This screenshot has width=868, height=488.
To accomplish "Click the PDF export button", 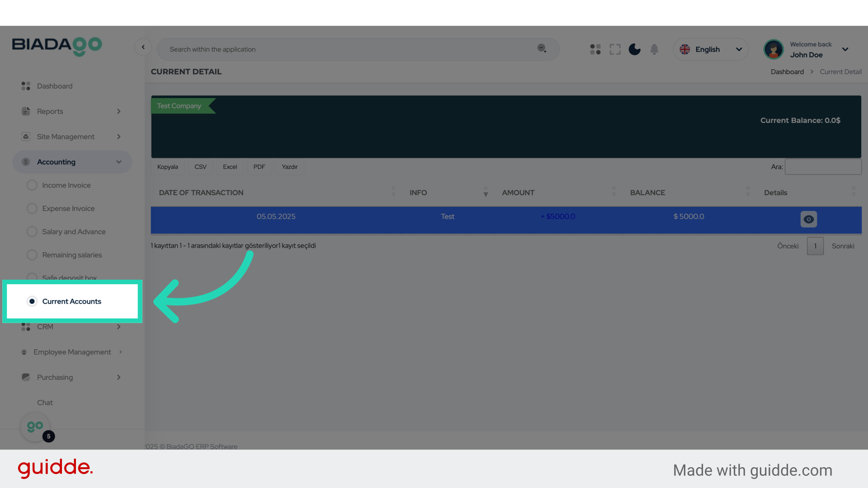I will (x=259, y=167).
